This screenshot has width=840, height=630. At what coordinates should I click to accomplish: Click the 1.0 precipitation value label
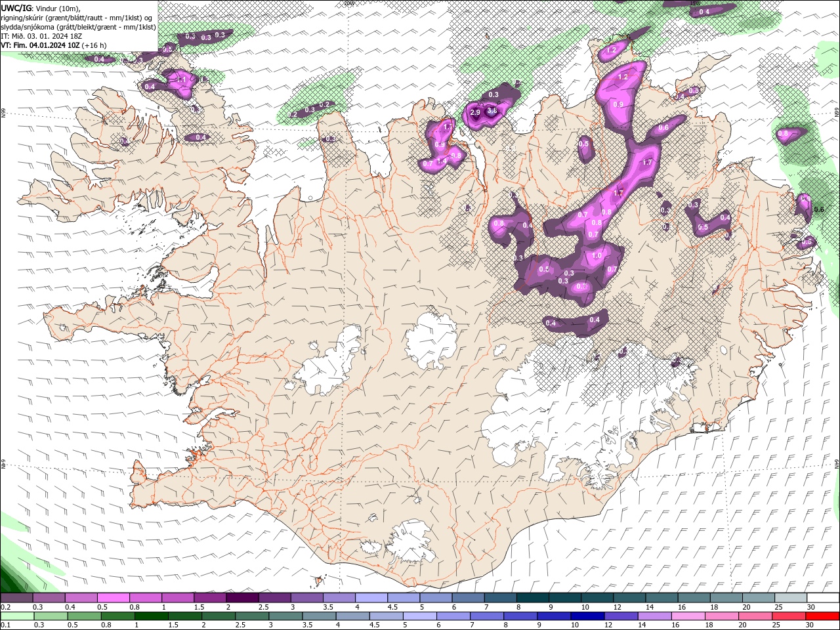[597, 256]
